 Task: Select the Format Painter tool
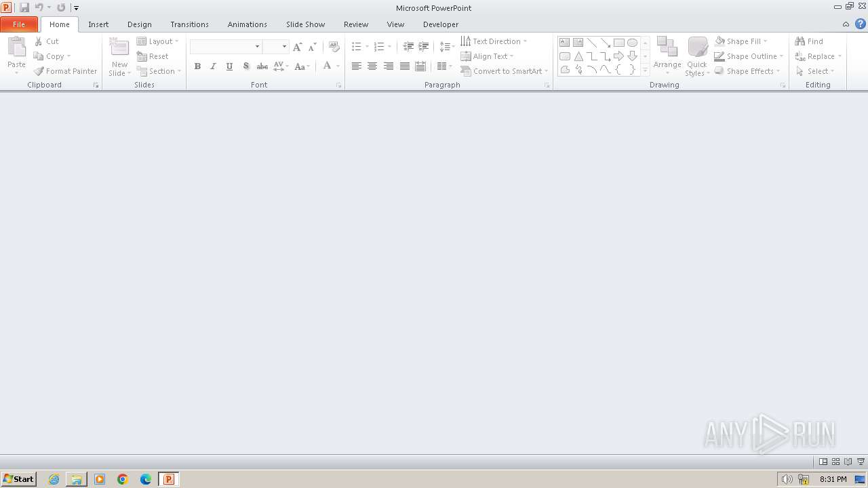[66, 71]
